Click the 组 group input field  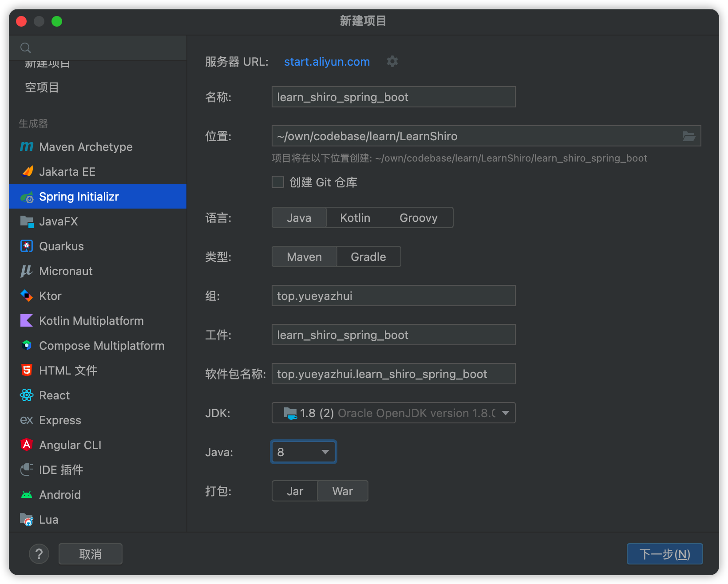tap(393, 296)
